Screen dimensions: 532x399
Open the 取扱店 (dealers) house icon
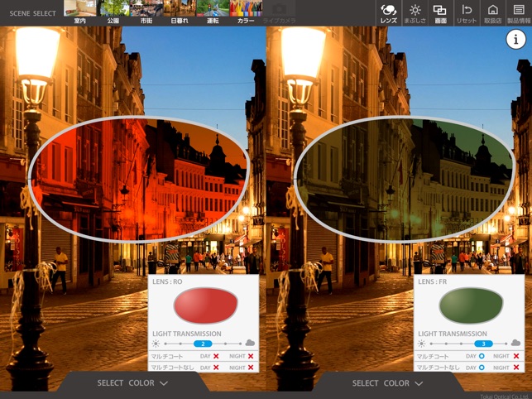[492, 12]
